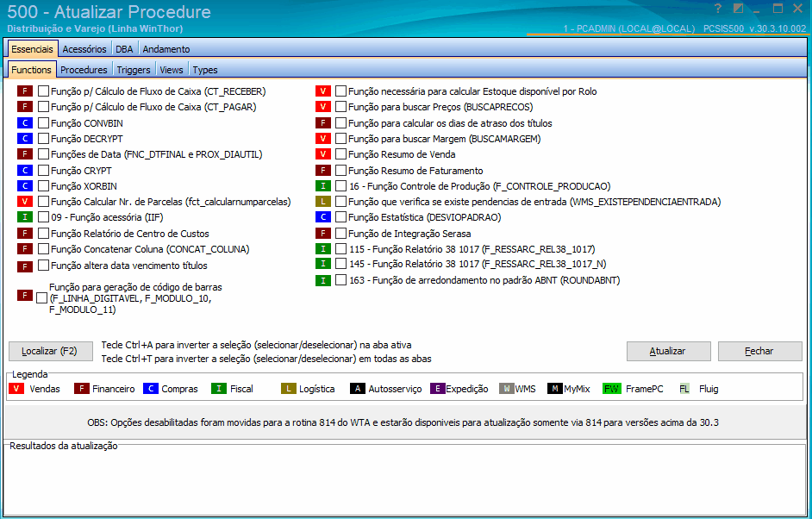Open the Triggers sub-tab

(x=134, y=70)
